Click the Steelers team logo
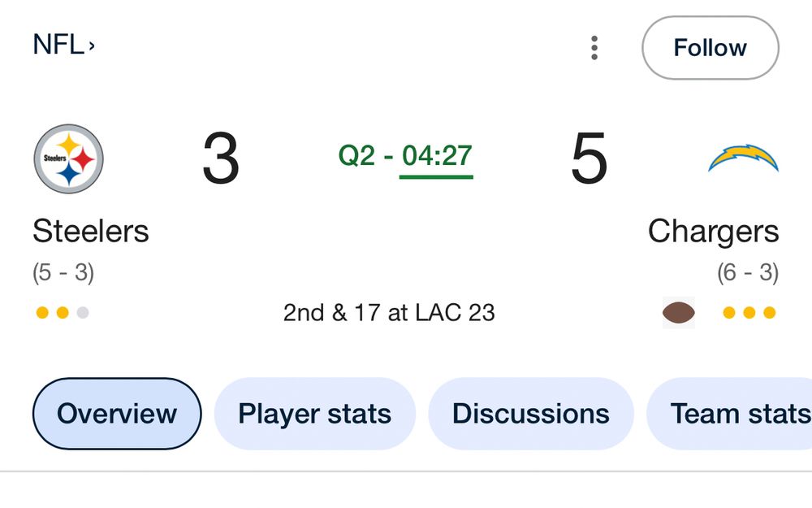This screenshot has width=812, height=508. pos(68,159)
